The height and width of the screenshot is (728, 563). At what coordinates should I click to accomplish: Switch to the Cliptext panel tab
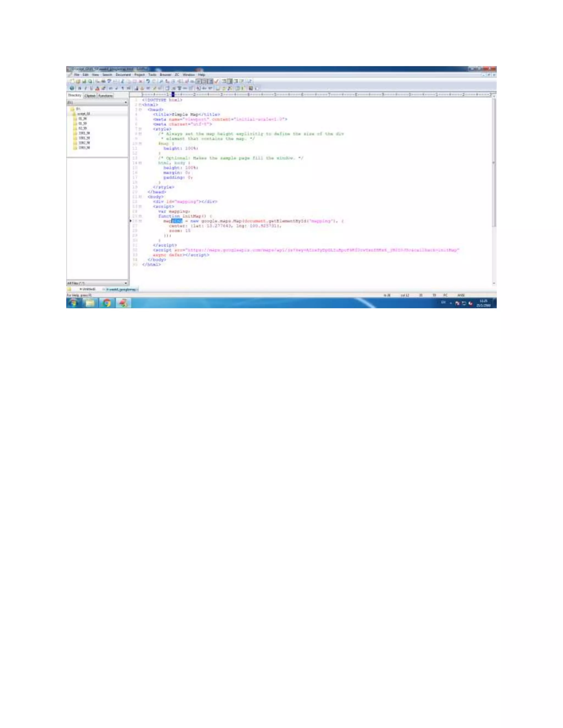coord(90,96)
